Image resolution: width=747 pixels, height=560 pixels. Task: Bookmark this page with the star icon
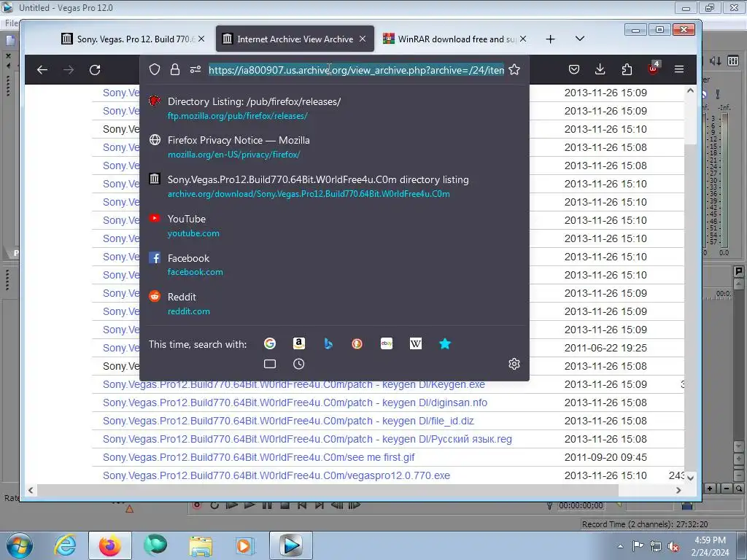(x=514, y=69)
